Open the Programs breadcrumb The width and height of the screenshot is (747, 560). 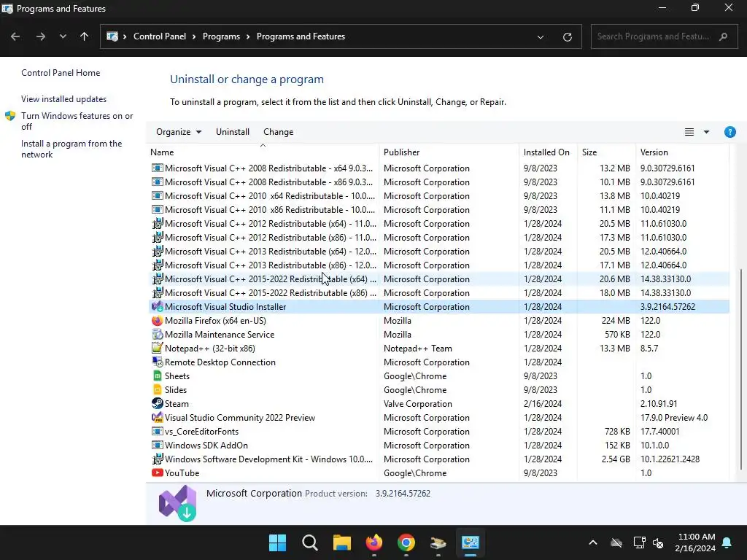click(221, 36)
